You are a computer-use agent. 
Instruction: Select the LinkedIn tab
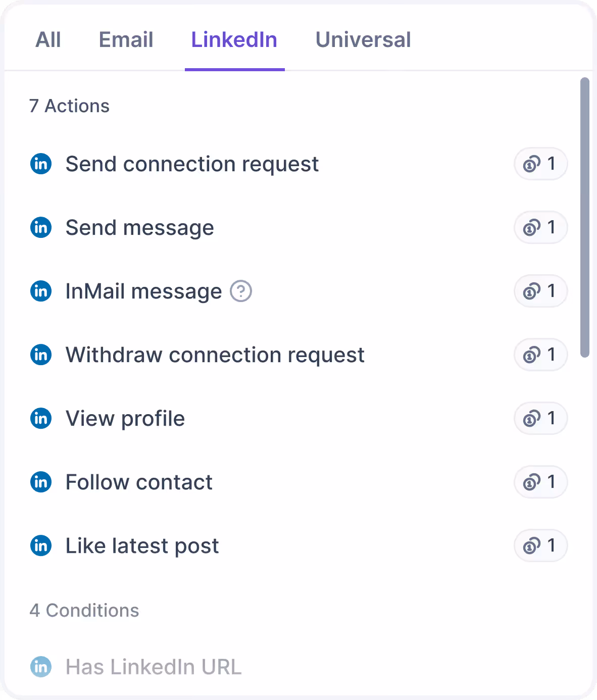pyautogui.click(x=234, y=40)
